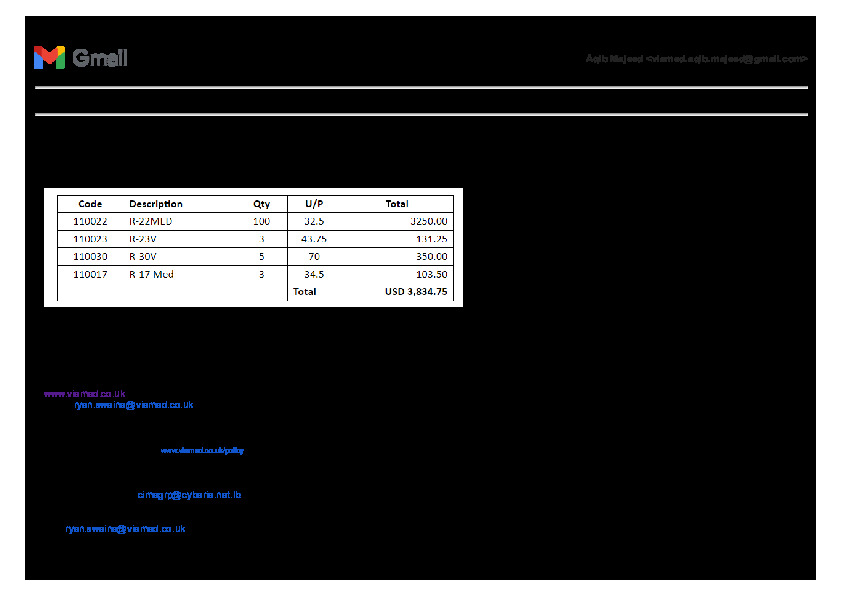
Task: Click the 3250.00 total cell
Action: coord(429,221)
